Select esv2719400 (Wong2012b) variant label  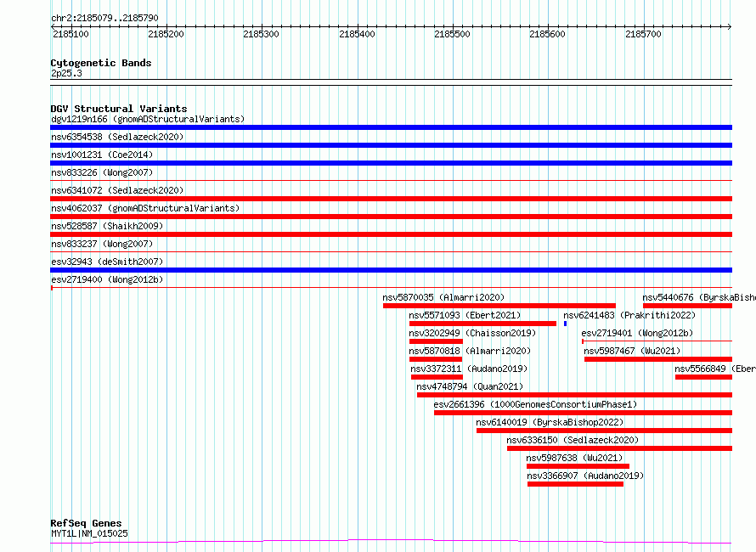click(x=107, y=279)
